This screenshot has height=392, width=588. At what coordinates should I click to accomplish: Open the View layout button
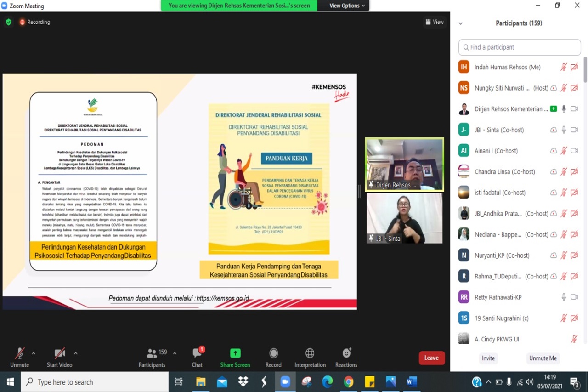(435, 22)
